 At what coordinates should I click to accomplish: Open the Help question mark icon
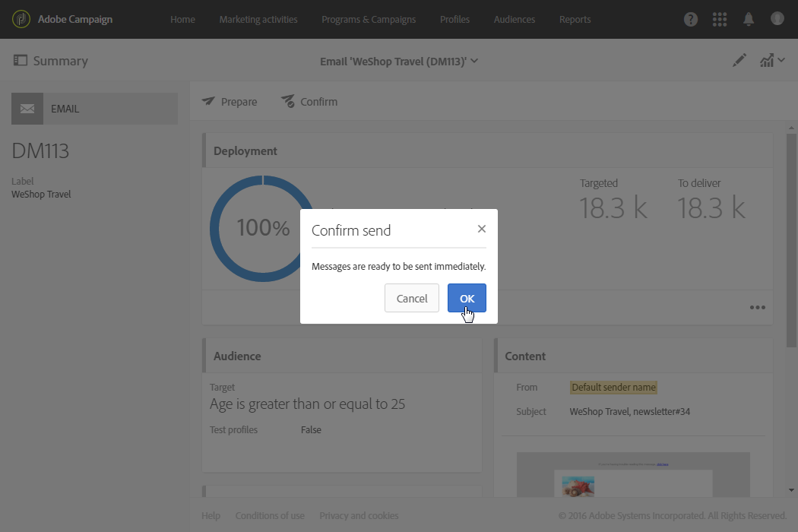[x=691, y=19]
